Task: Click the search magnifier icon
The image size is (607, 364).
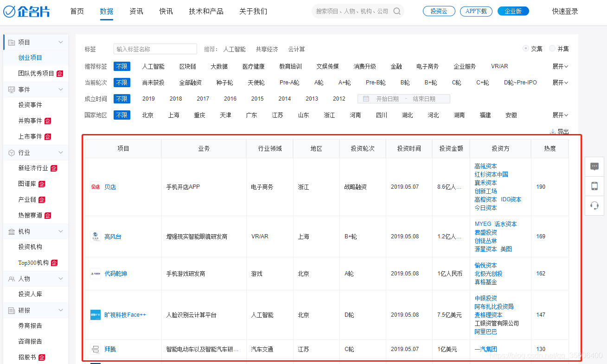Action: pyautogui.click(x=396, y=10)
